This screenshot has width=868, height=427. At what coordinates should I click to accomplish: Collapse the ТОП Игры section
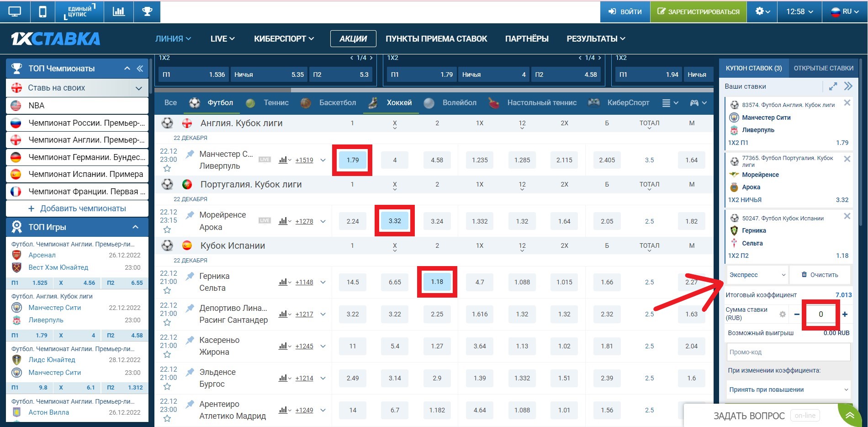point(135,227)
